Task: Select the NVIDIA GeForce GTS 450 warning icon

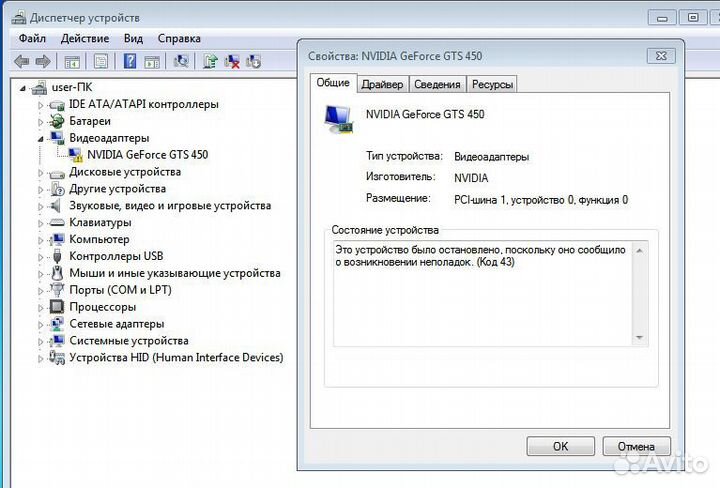Action: point(76,155)
